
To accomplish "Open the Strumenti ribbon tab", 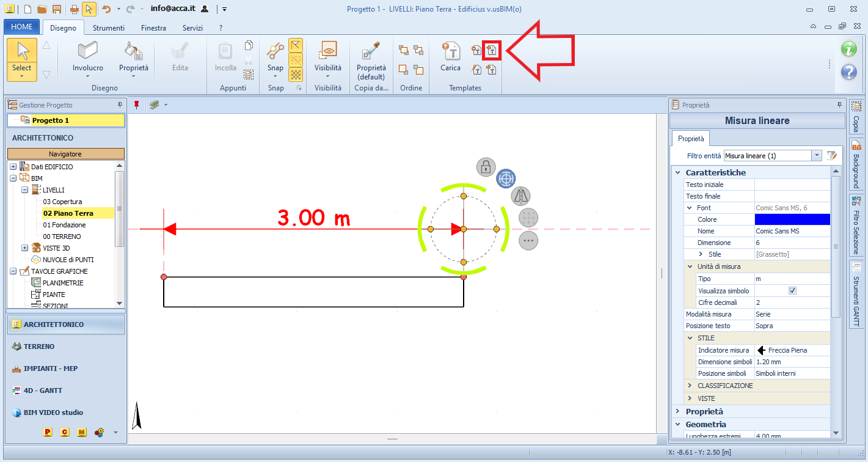I will coord(109,28).
